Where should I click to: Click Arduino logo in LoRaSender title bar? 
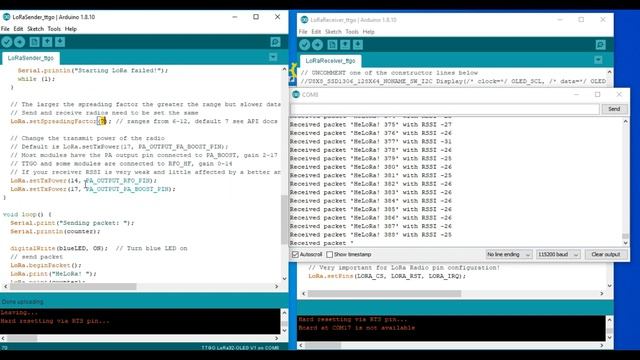pyautogui.click(x=7, y=17)
